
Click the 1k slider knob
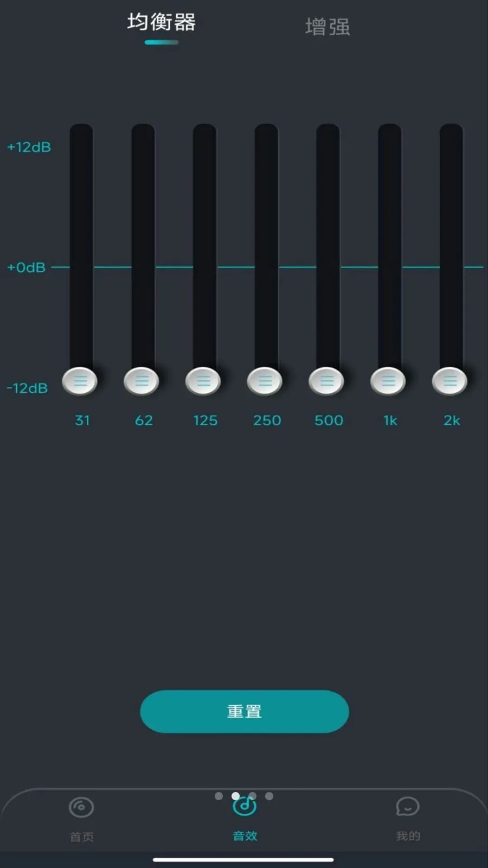[388, 381]
